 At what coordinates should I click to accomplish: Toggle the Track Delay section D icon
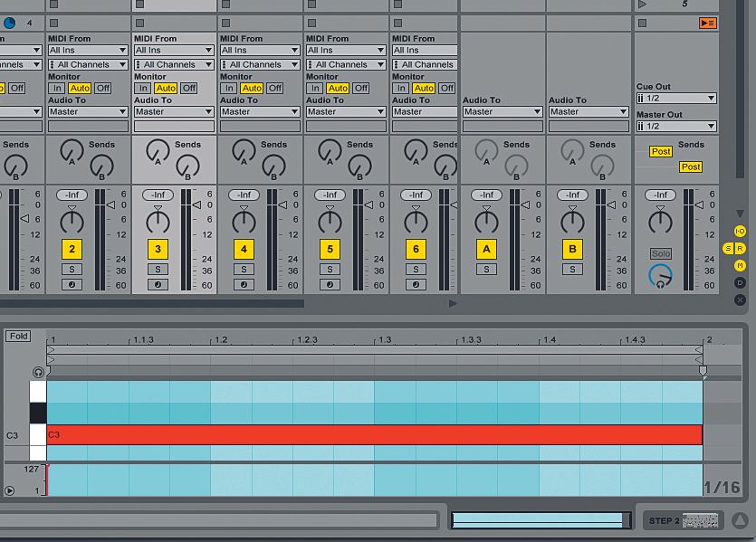pyautogui.click(x=741, y=282)
